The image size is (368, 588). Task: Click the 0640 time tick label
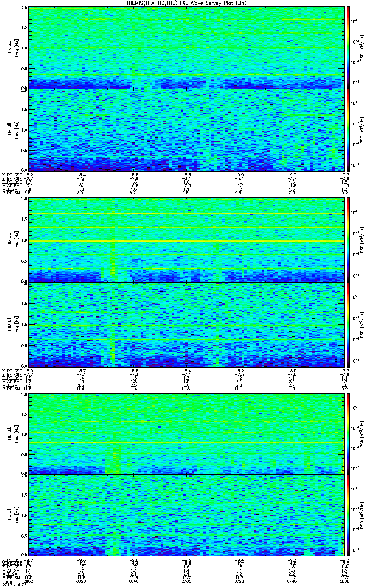[x=133, y=582]
